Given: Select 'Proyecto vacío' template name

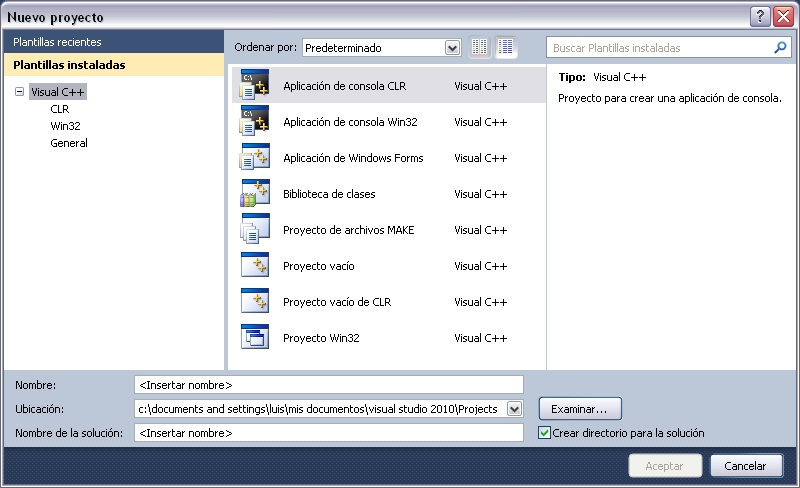Looking at the screenshot, I should 319,266.
